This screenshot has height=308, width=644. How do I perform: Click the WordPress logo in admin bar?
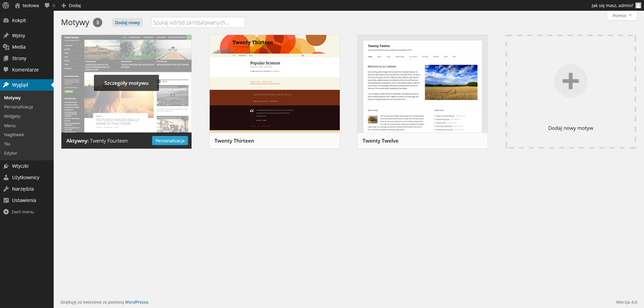(5, 5)
